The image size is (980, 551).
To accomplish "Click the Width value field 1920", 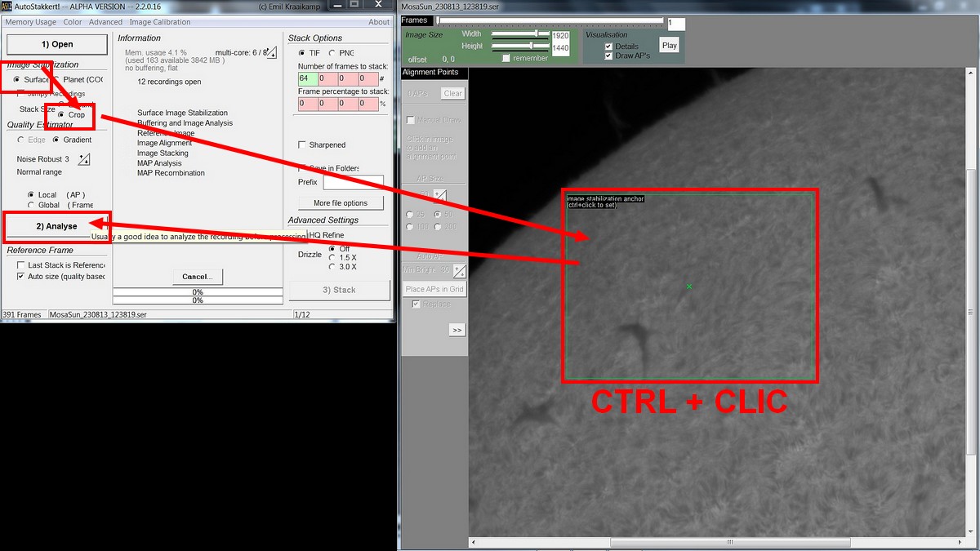I will pyautogui.click(x=560, y=36).
